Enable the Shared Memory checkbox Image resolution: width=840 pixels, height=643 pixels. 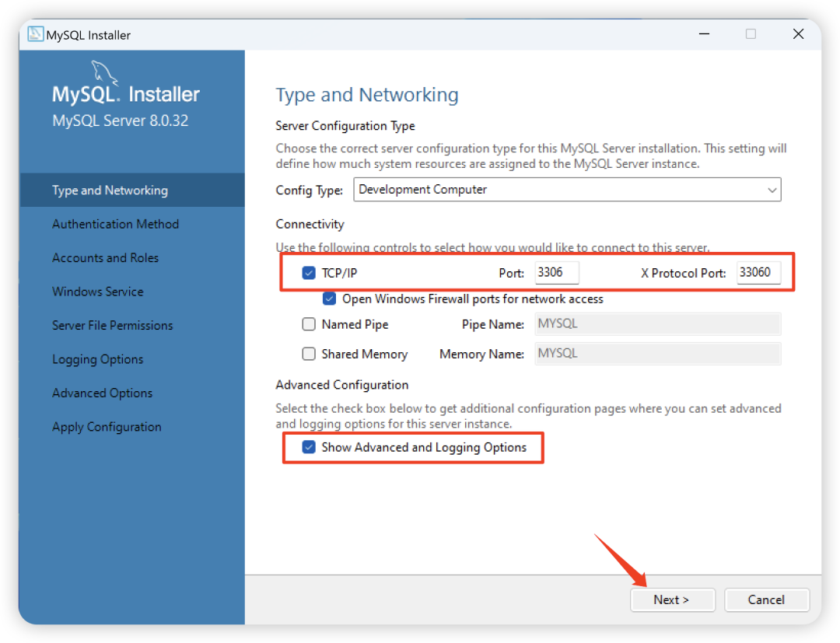pyautogui.click(x=309, y=354)
